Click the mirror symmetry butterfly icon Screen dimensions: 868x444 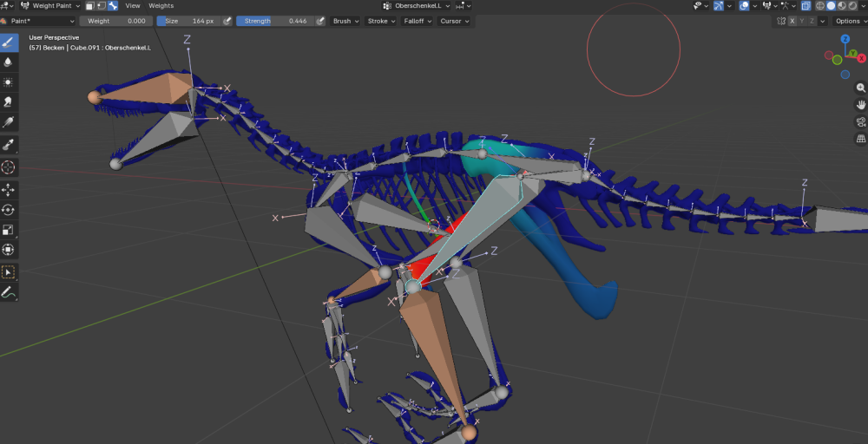(781, 21)
